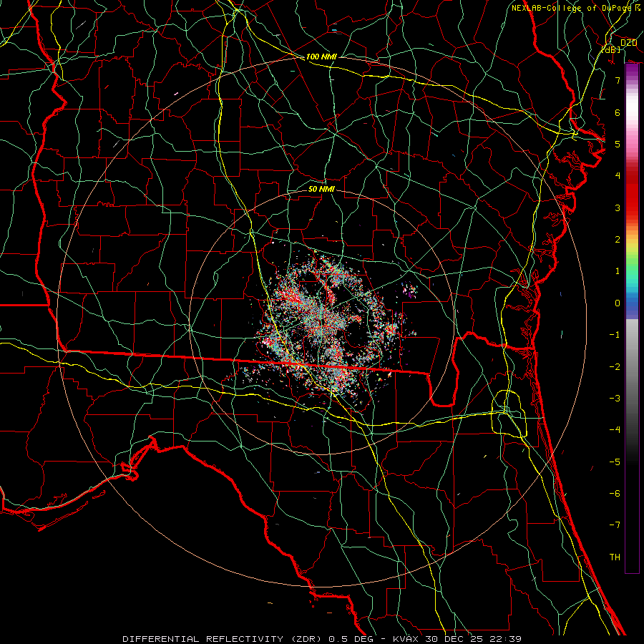Click the 'TH' label on the legend
This screenshot has height=644, width=644.
coord(615,557)
